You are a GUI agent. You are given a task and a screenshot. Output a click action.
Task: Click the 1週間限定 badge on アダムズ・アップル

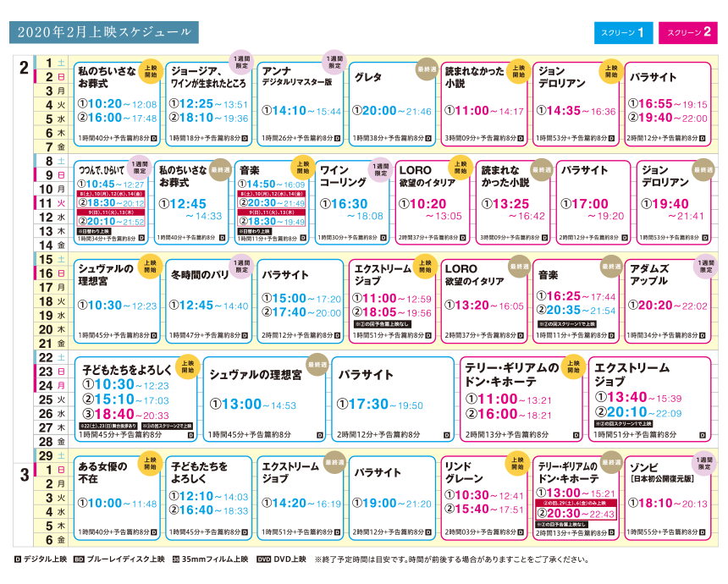(x=705, y=266)
